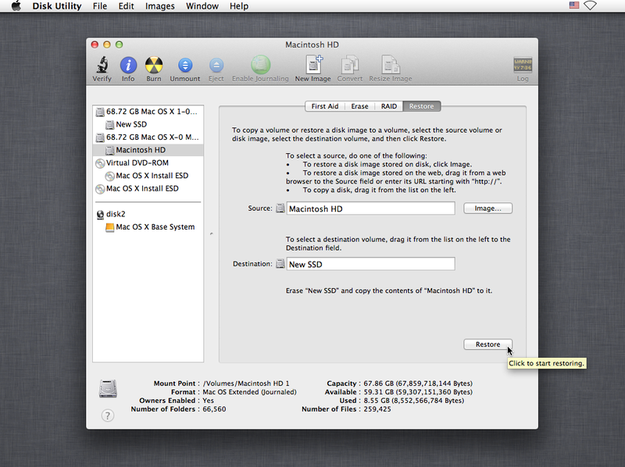Open the Log toolbar icon
The width and height of the screenshot is (625, 467).
point(523,65)
